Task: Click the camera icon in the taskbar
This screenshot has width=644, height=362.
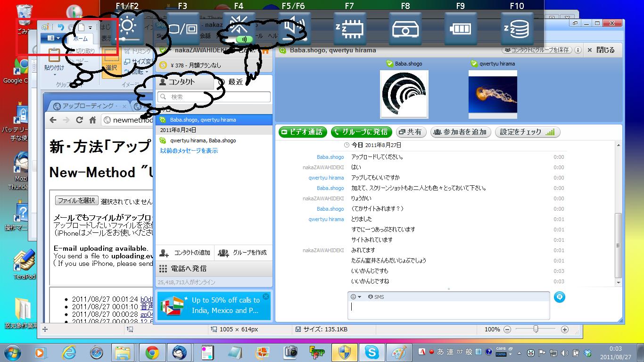Action: (x=289, y=352)
